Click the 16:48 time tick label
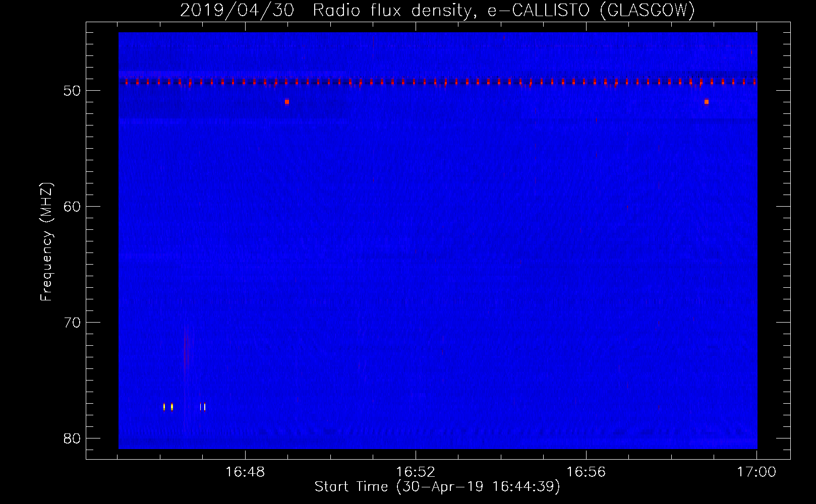816x504 pixels. click(x=245, y=472)
